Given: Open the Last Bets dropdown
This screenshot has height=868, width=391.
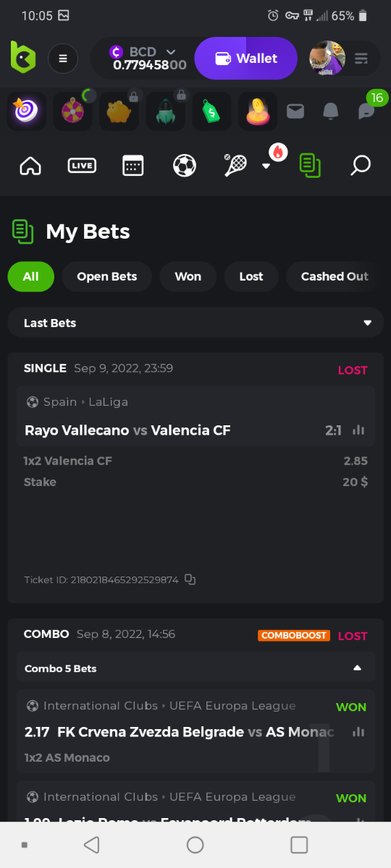Looking at the screenshot, I should click(195, 323).
